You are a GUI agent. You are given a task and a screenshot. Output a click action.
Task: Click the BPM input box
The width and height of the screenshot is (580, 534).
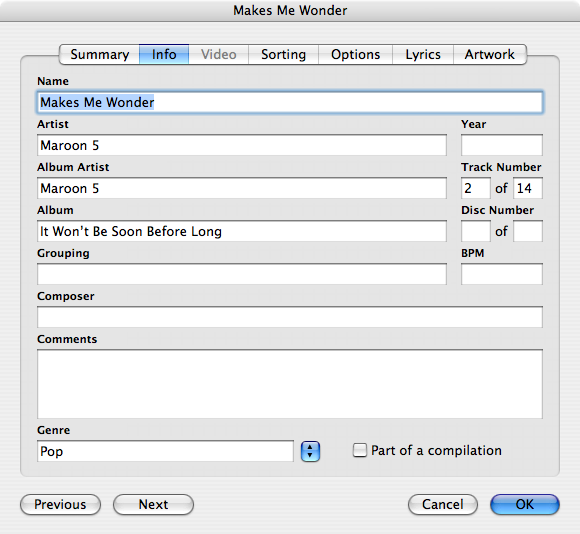(x=502, y=274)
